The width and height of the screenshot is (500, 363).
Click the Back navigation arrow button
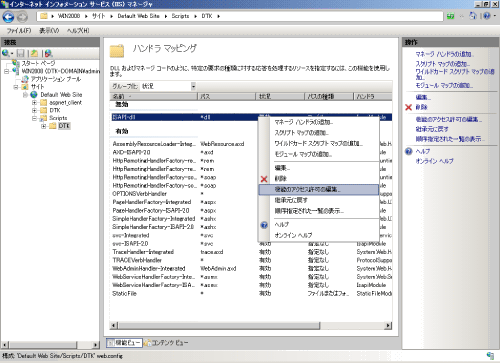tap(8, 17)
